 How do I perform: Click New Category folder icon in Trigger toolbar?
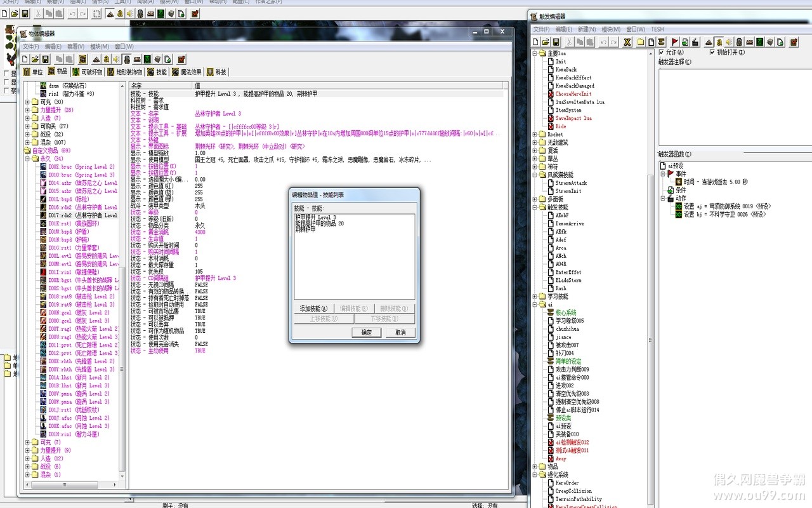tap(641, 42)
